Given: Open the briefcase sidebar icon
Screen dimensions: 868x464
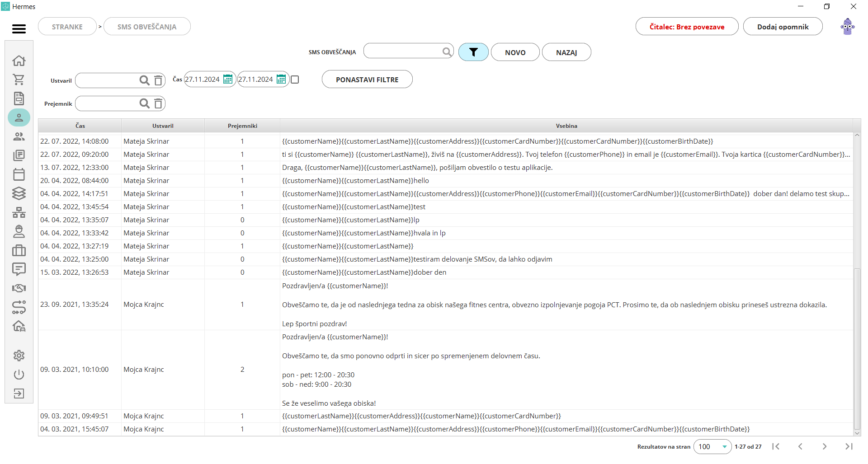Looking at the screenshot, I should 19,250.
